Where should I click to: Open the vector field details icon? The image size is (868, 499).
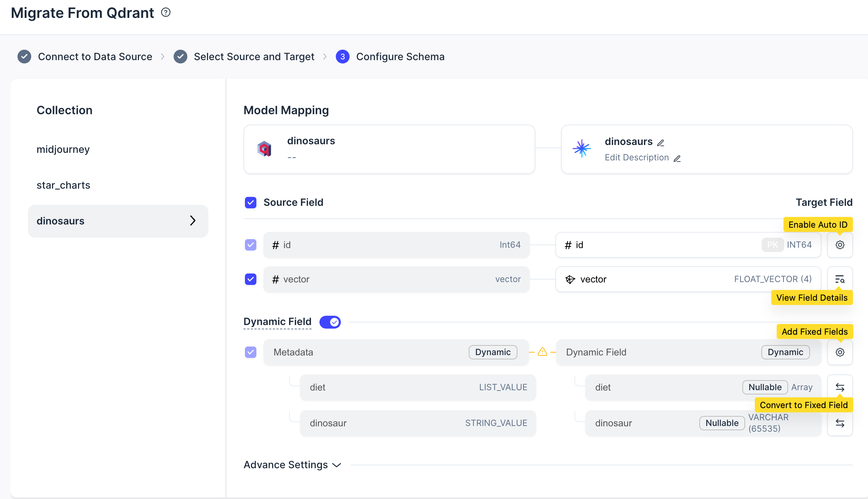840,279
